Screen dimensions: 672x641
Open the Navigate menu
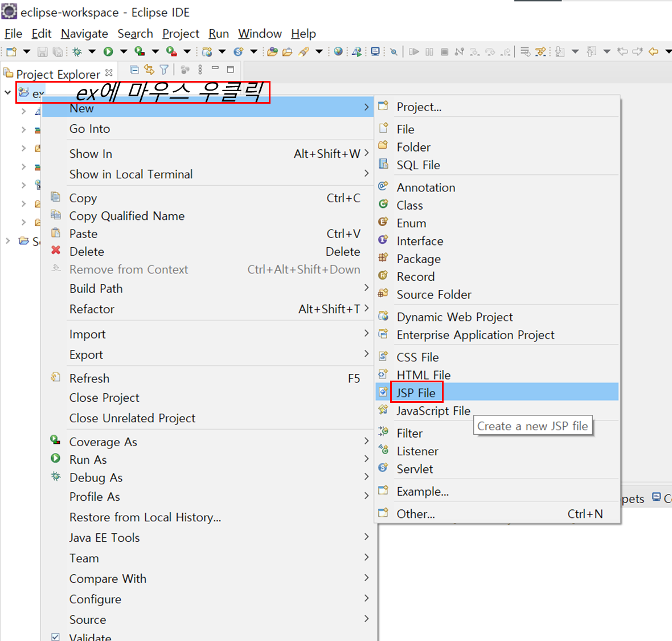coord(84,34)
